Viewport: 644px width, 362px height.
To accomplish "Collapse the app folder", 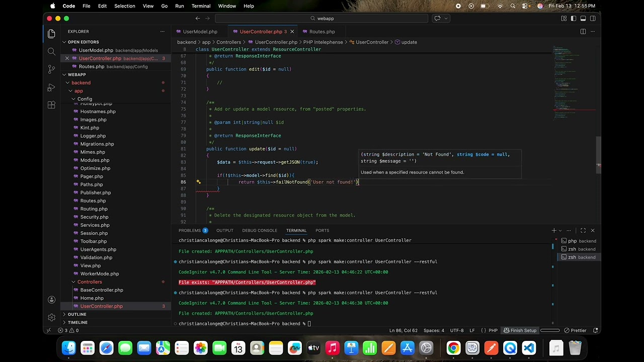I will [78, 91].
